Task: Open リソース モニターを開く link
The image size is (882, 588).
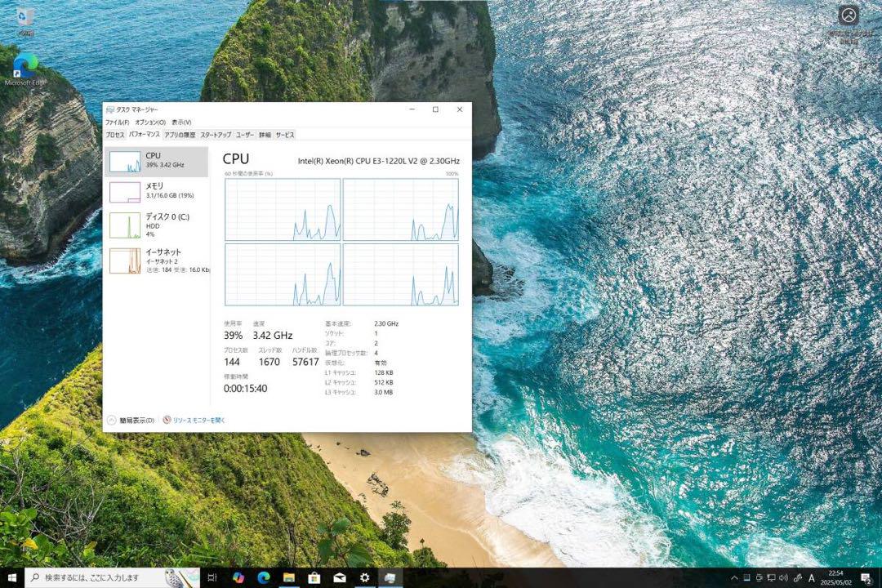Action: (198, 421)
